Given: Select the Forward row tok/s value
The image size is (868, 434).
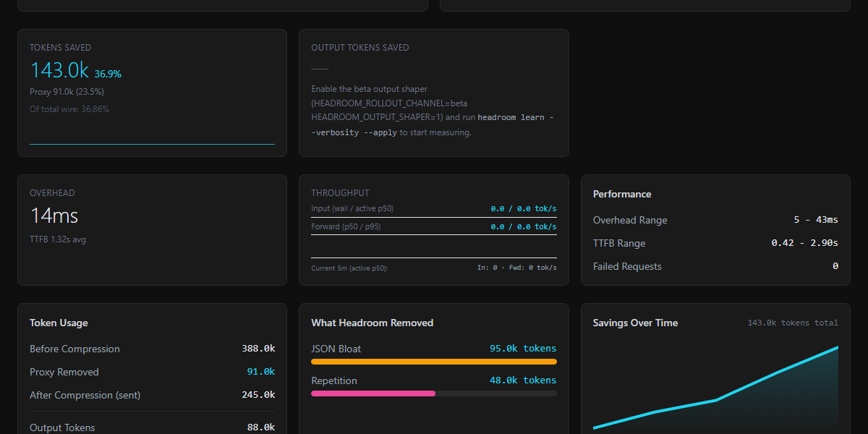Looking at the screenshot, I should pos(524,226).
